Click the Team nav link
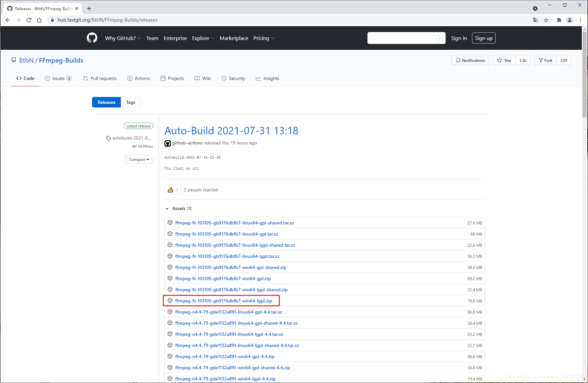This screenshot has width=588, height=383. (152, 38)
